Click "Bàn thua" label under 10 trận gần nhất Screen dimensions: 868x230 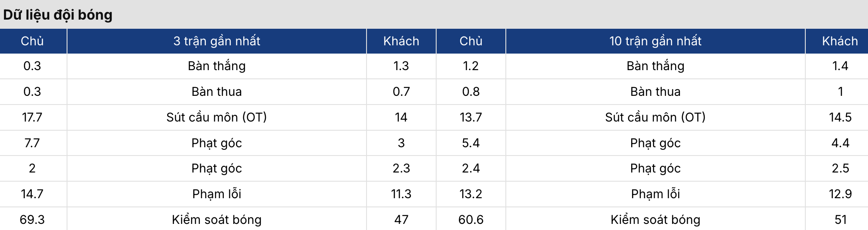655,91
